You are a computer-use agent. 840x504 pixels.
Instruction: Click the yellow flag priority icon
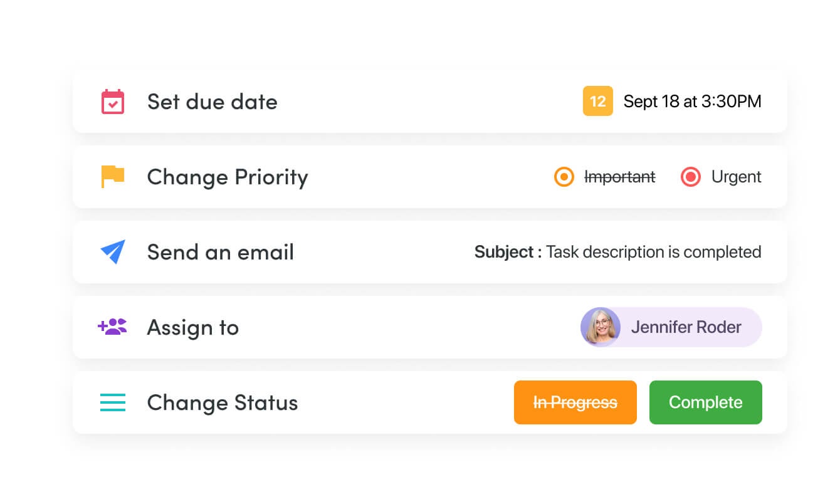point(113,176)
